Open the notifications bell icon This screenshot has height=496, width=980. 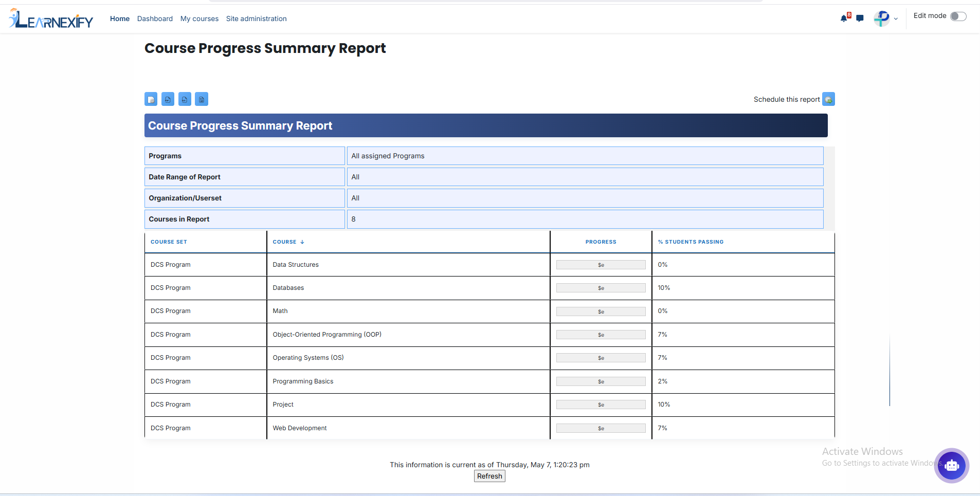pyautogui.click(x=844, y=19)
